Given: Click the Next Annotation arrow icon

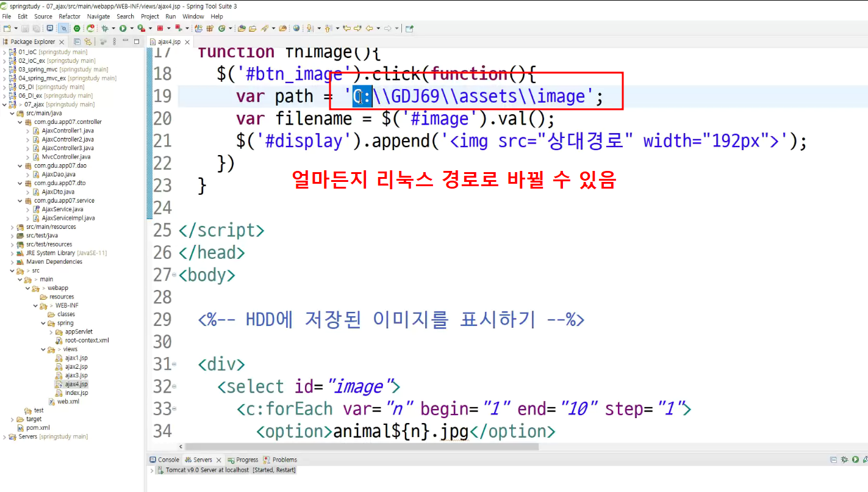Looking at the screenshot, I should click(x=309, y=28).
